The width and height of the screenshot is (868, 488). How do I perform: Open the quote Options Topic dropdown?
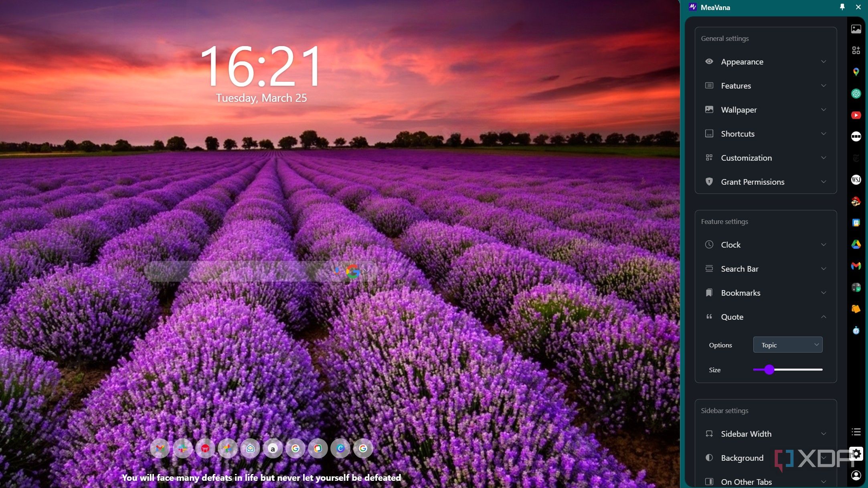[788, 345]
